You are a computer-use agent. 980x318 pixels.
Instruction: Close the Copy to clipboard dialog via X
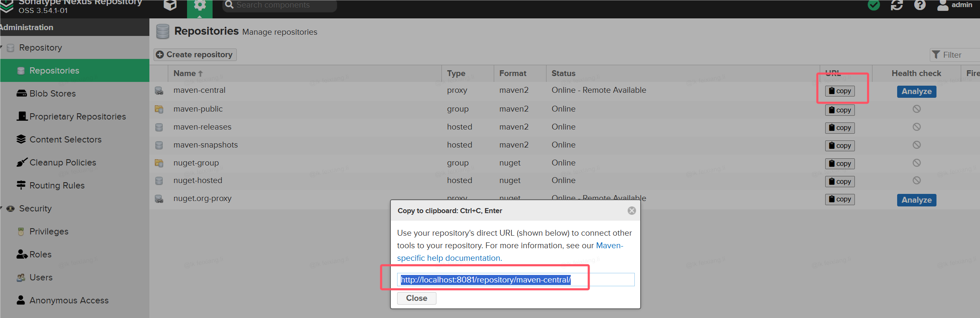(632, 211)
